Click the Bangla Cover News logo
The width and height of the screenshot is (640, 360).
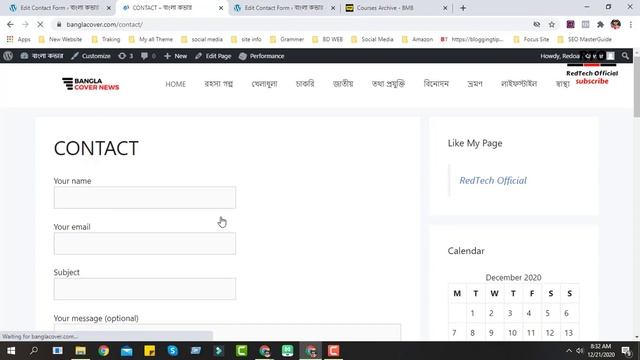[91, 84]
